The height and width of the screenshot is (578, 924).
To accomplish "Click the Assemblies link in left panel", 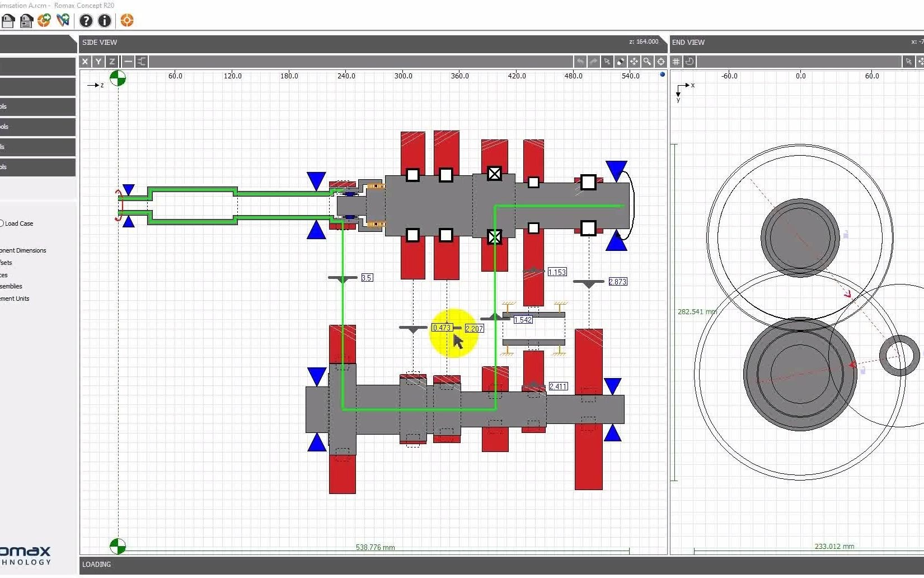I will [11, 286].
